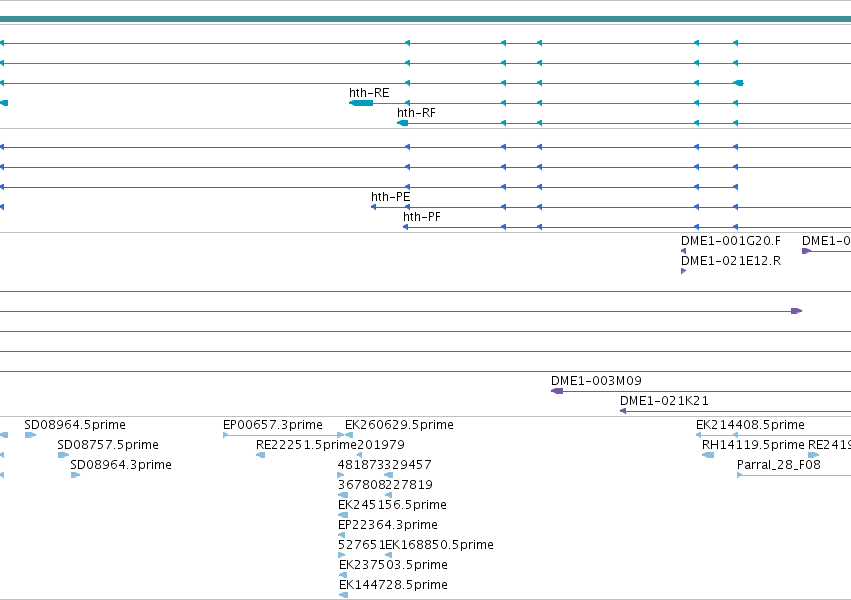Click the thick teal bar at the top
851x600 pixels.
coord(426,19)
